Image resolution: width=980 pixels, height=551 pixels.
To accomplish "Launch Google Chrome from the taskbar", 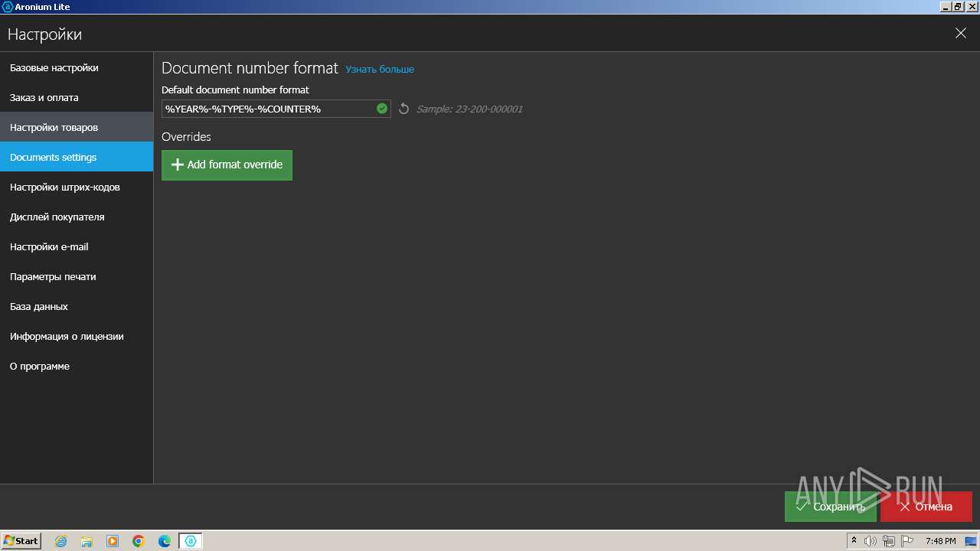I will click(x=139, y=541).
